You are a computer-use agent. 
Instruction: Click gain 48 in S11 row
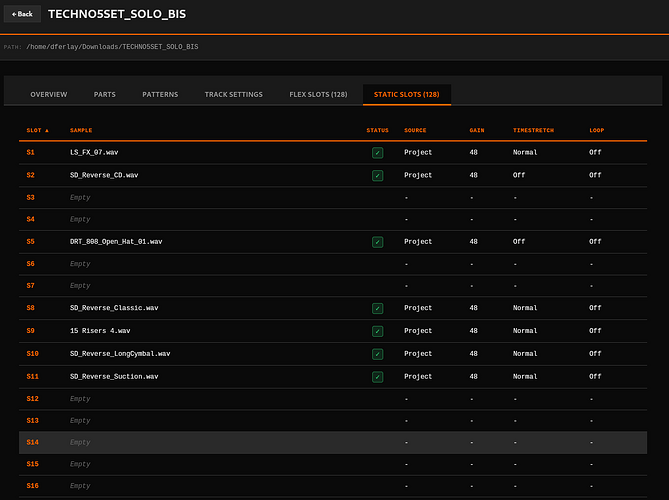(473, 376)
